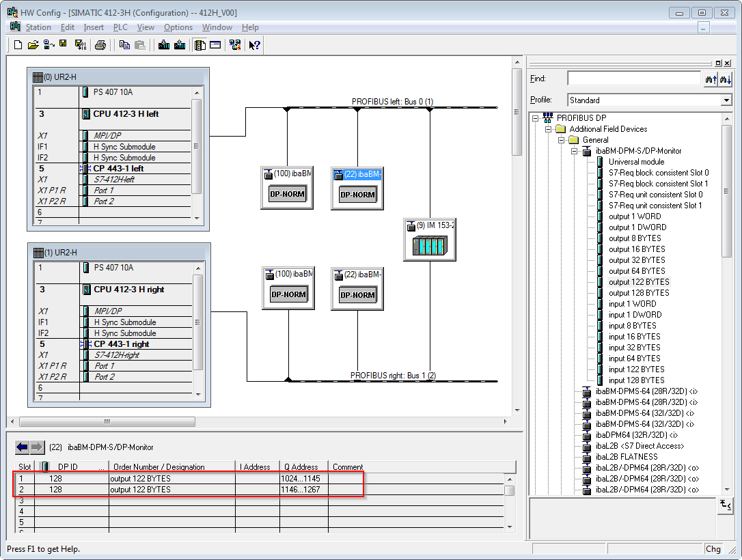Toggle the hardware Catalog view button
The width and height of the screenshot is (742, 560).
200,45
